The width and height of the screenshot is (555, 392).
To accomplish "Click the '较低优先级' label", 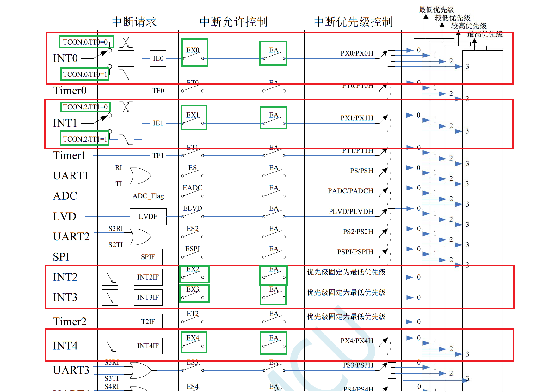I will tap(453, 18).
